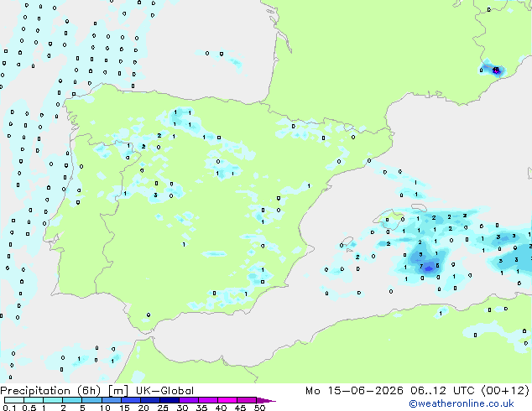The height and width of the screenshot is (411, 532).
Task: Click the arrow tip at legend's end
Action: point(266,400)
